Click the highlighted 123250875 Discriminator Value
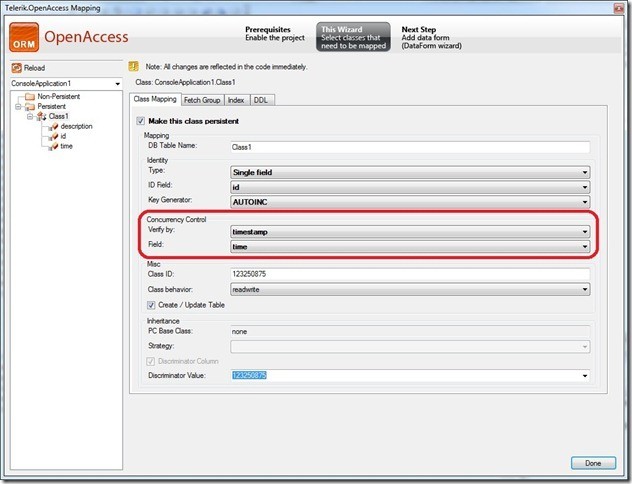632x484 pixels. 249,376
